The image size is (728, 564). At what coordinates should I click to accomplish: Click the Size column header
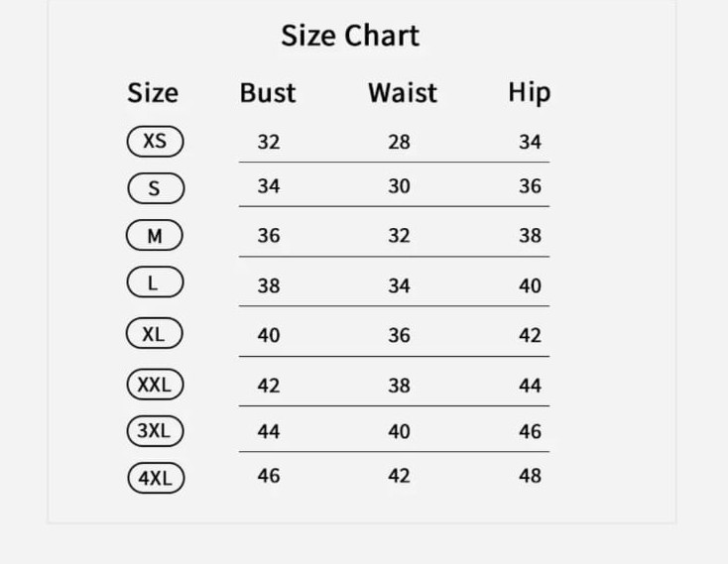coord(153,93)
